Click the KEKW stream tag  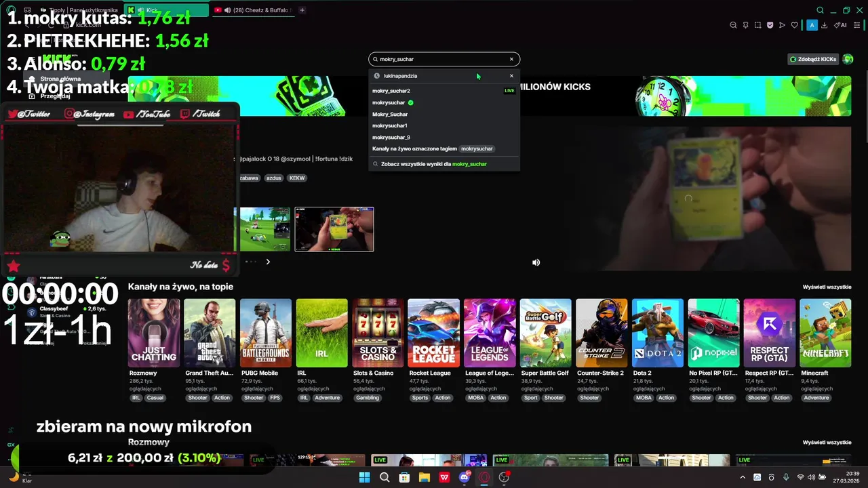coord(297,178)
